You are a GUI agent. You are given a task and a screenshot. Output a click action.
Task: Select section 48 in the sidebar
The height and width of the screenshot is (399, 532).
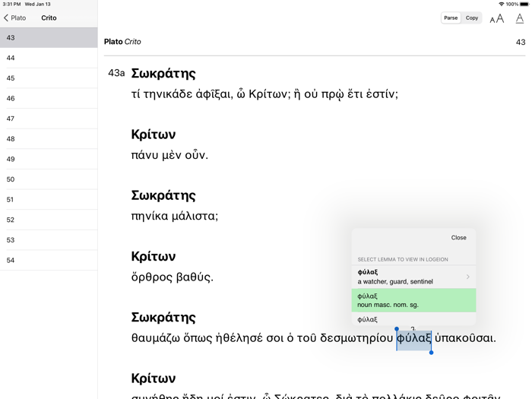point(49,139)
